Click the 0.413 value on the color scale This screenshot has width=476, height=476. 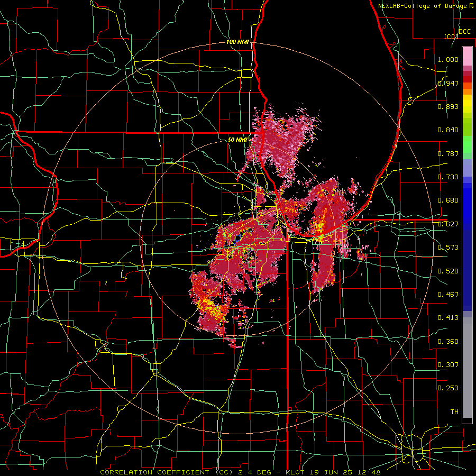point(448,318)
